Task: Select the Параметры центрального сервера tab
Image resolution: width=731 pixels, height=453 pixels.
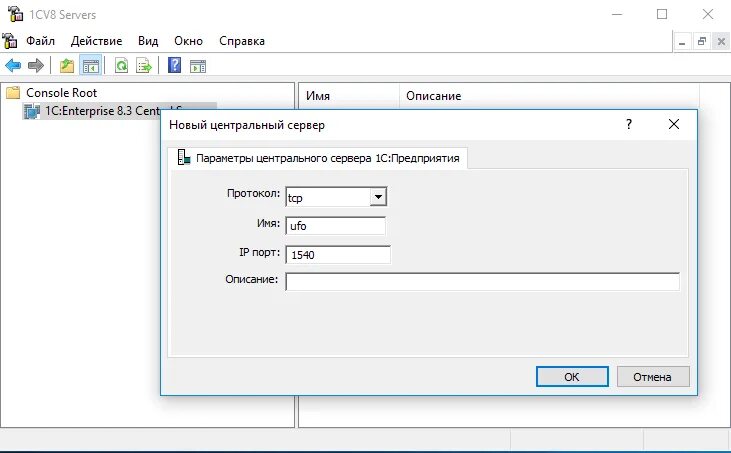Action: [318, 158]
